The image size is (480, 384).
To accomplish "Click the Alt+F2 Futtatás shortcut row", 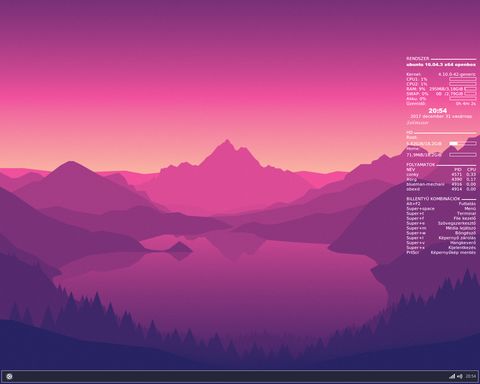I will tap(441, 204).
